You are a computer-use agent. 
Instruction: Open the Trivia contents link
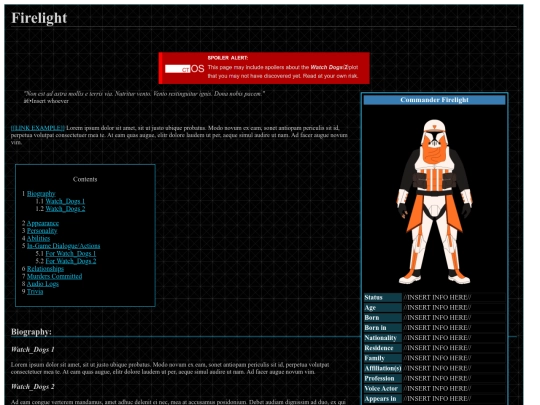point(35,291)
